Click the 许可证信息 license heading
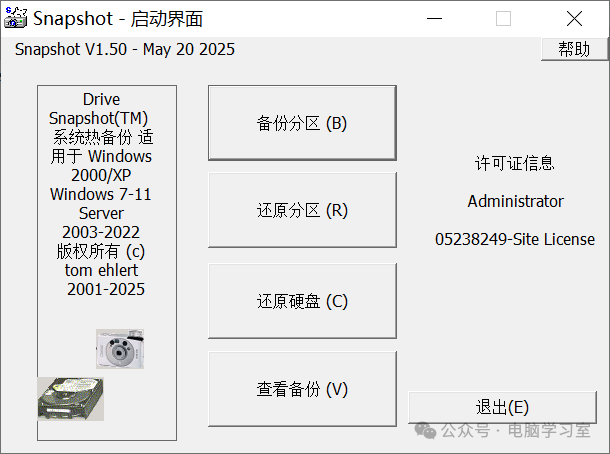The width and height of the screenshot is (610, 454). (x=514, y=163)
